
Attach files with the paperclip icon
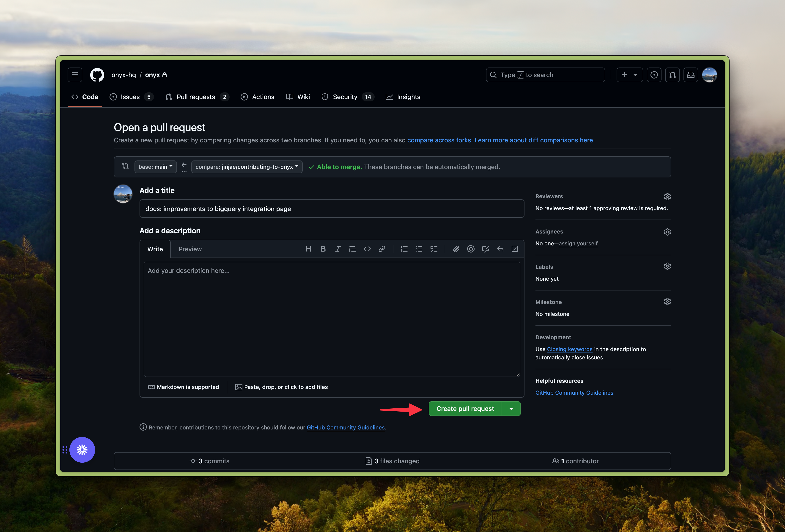point(456,249)
